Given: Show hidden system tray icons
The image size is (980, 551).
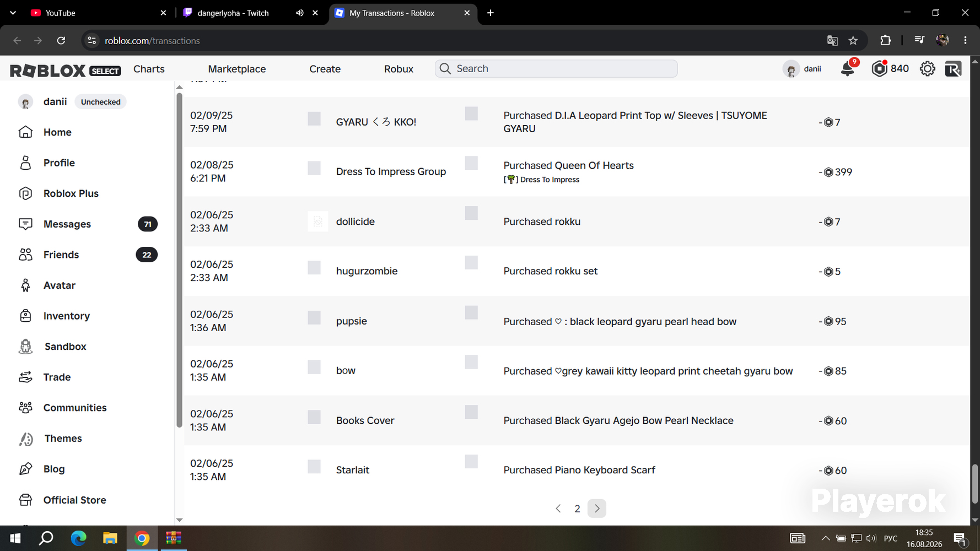Looking at the screenshot, I should point(825,538).
